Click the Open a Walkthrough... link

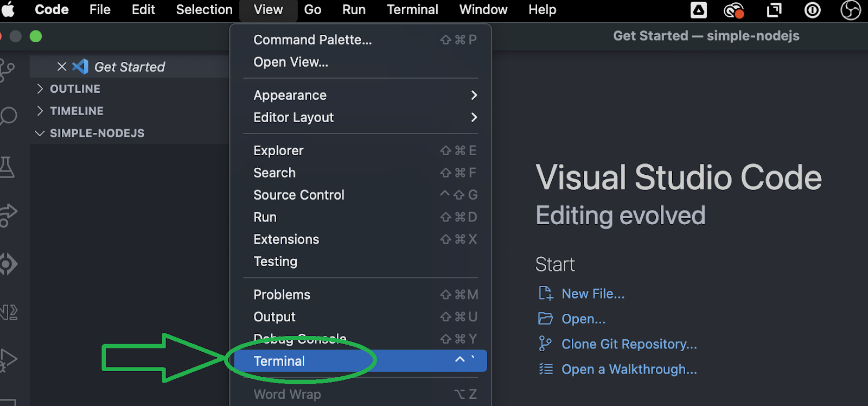pos(629,369)
